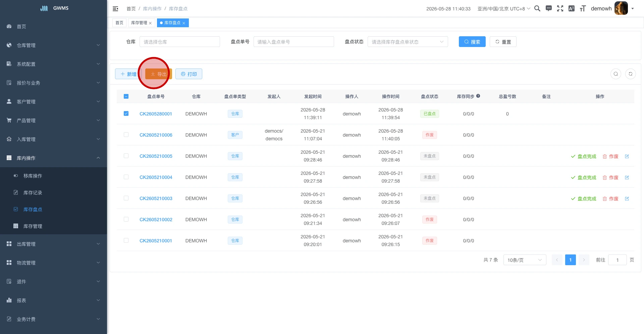Go to previous page arrow
Screen dimensions: 644x334
point(557,260)
